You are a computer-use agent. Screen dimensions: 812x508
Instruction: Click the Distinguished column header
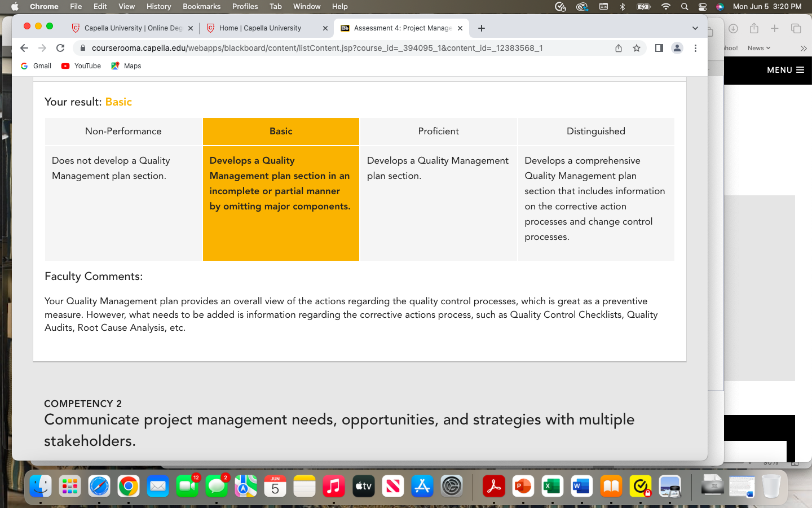pos(596,132)
